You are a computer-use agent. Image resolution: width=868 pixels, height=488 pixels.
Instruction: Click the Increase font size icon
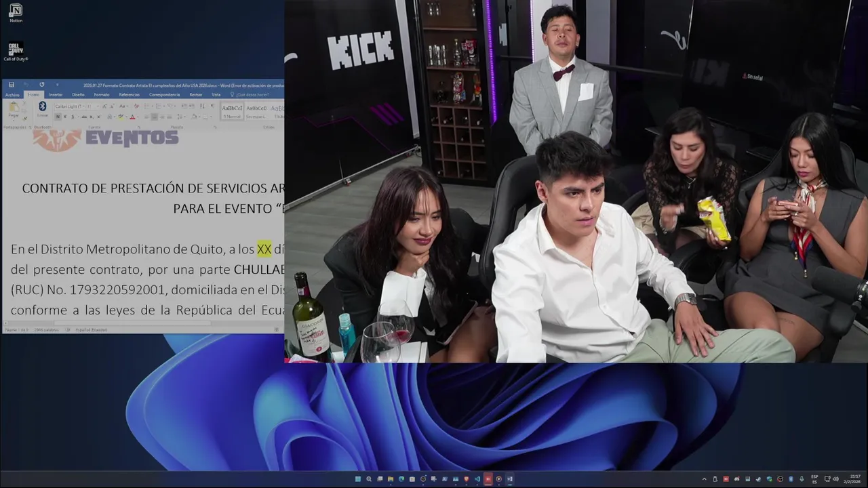coord(104,106)
